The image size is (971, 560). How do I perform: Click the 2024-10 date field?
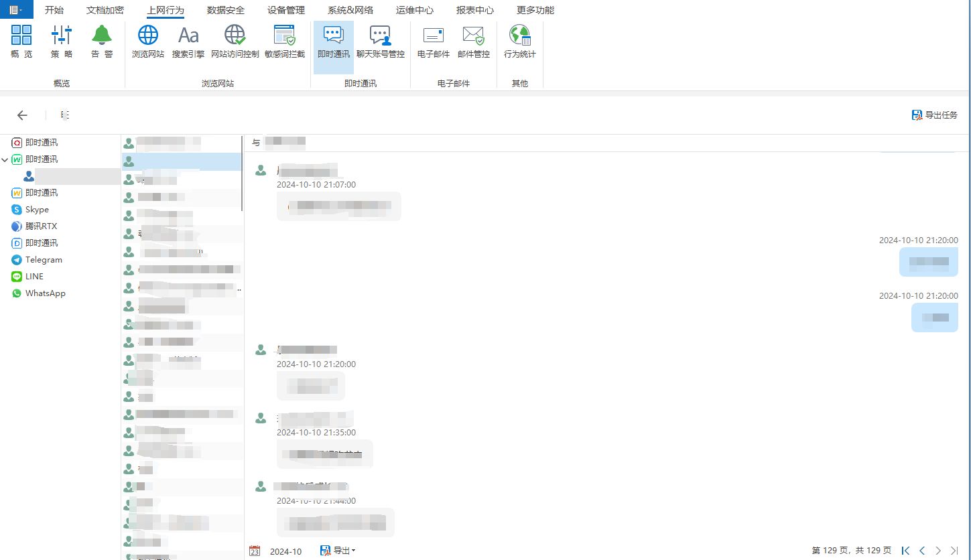286,551
